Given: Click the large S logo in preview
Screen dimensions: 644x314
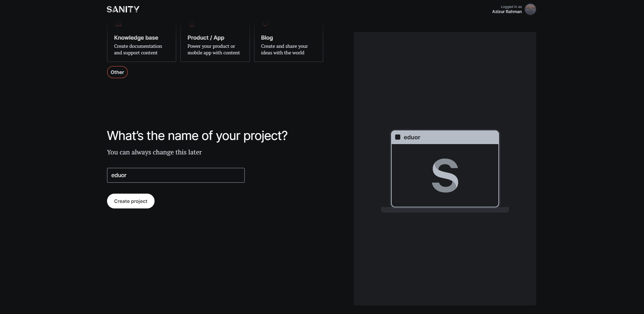Looking at the screenshot, I should pos(445,175).
